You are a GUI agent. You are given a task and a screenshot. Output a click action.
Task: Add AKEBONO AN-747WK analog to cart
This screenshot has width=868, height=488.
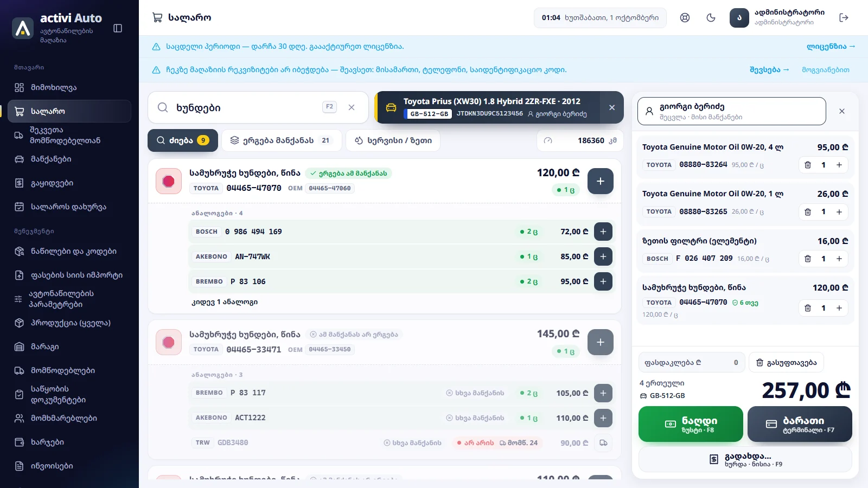(x=603, y=256)
